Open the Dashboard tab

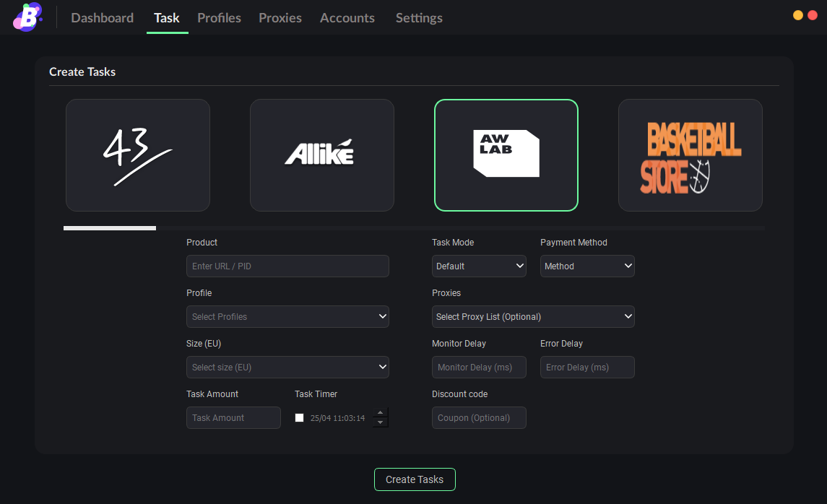103,18
